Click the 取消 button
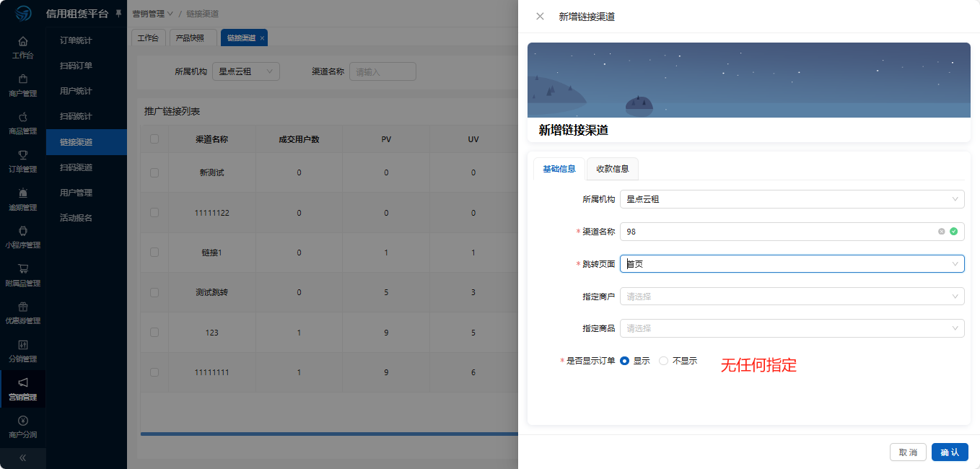The width and height of the screenshot is (980, 469). (908, 452)
